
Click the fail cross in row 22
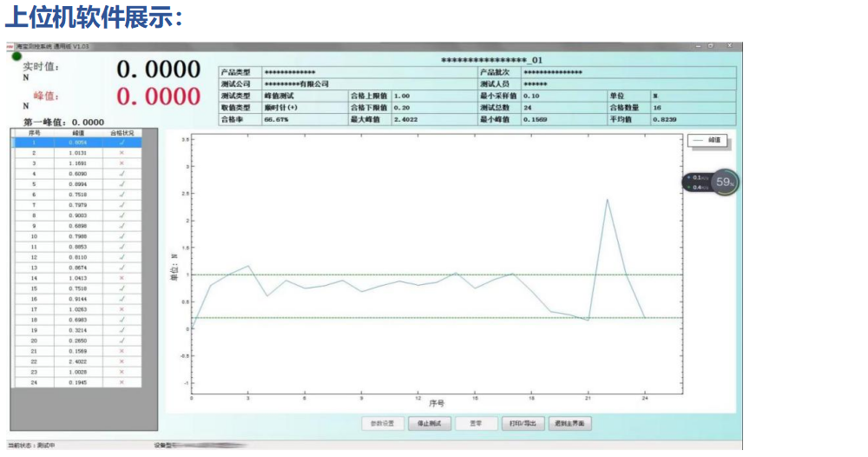(122, 361)
